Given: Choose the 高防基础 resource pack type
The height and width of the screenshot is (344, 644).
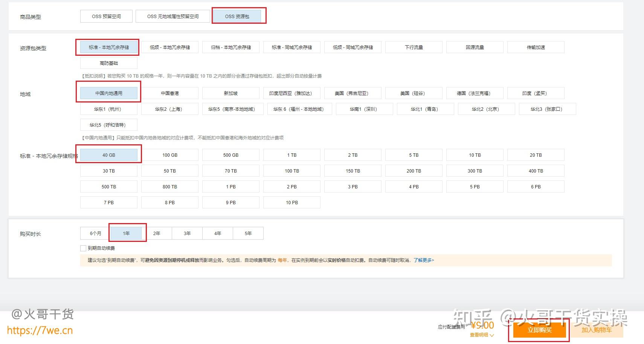Looking at the screenshot, I should (x=108, y=63).
